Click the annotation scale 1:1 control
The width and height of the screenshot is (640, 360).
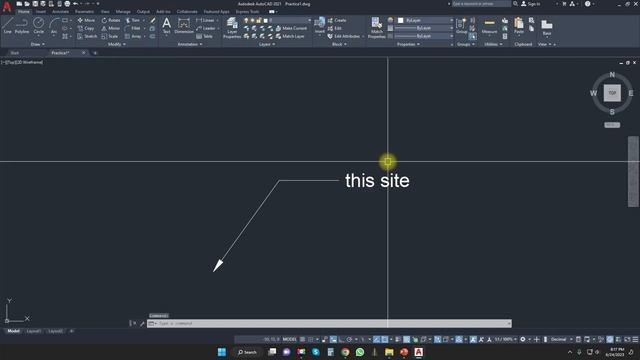click(505, 339)
